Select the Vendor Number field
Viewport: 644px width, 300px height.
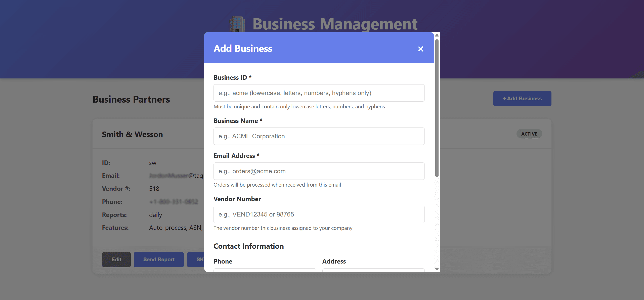click(319, 215)
